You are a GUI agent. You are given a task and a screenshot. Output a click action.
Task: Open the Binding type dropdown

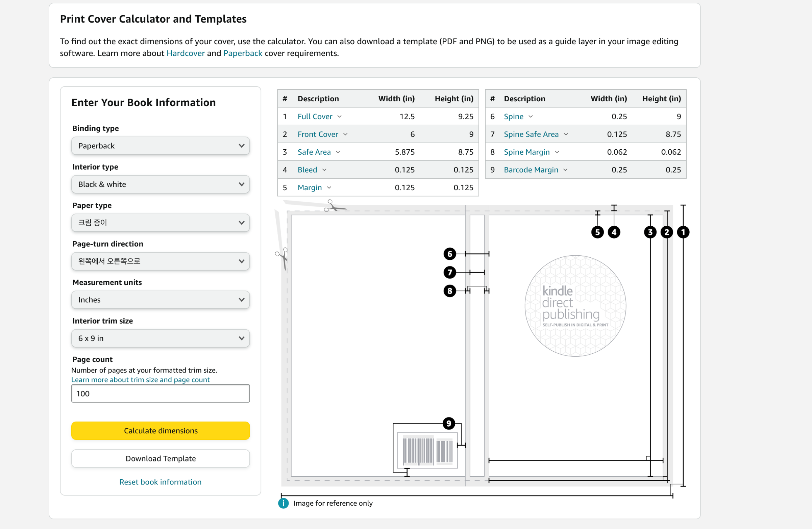click(161, 146)
